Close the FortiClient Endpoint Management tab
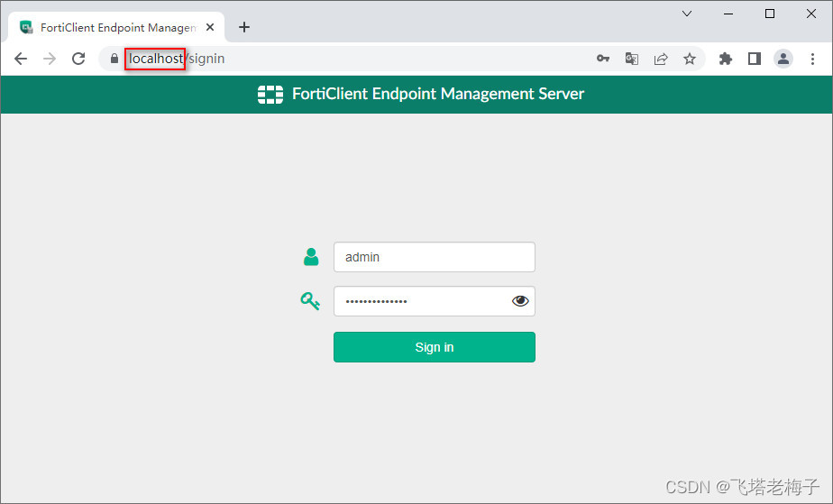833x504 pixels. pyautogui.click(x=210, y=27)
